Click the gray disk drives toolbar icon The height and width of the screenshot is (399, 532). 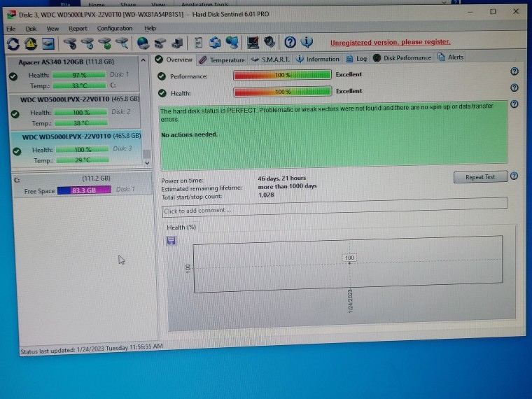coord(160,43)
